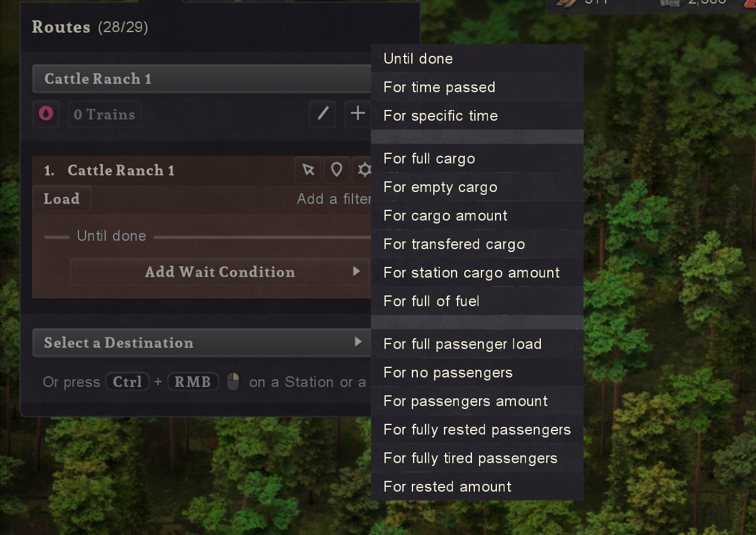
Task: Select 'For time passed' from the menu
Action: (439, 87)
